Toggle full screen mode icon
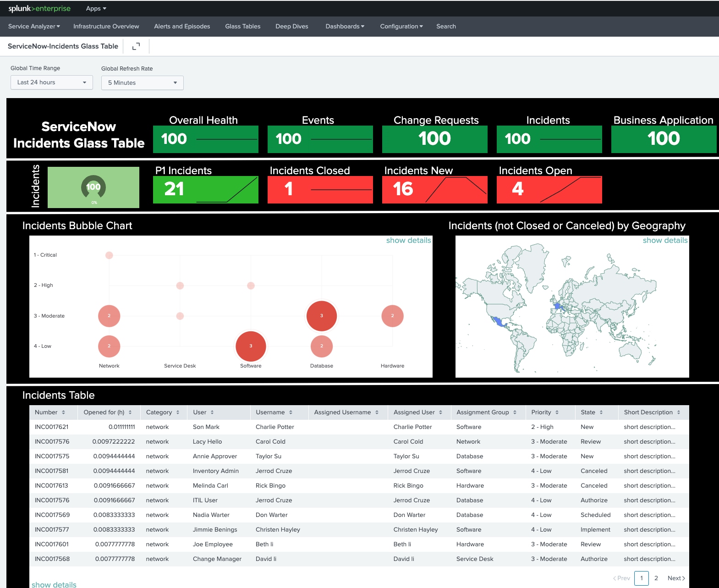Viewport: 719px width, 588px height. 136,46
